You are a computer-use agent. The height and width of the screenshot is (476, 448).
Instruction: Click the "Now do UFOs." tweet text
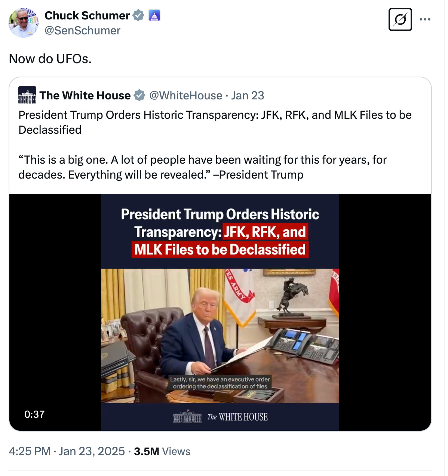pyautogui.click(x=50, y=59)
